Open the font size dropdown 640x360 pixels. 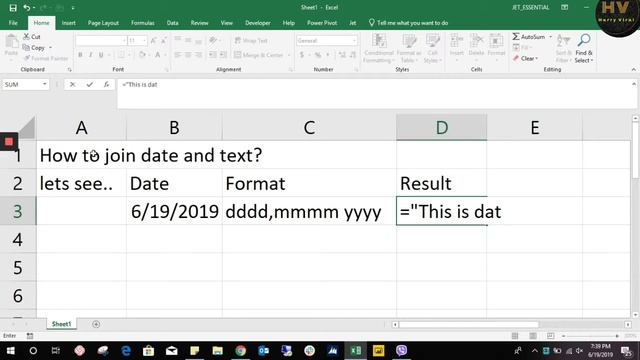pos(144,40)
